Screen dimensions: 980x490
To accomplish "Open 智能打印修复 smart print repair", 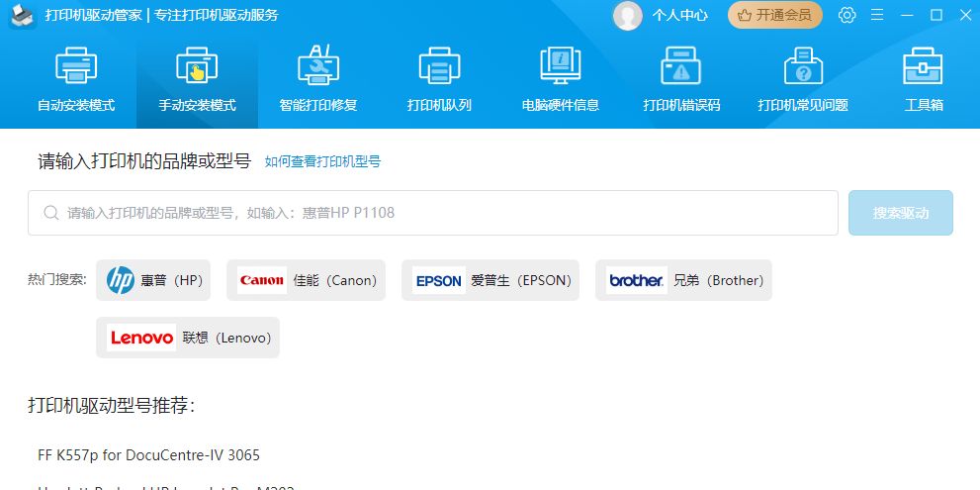I will 317,81.
